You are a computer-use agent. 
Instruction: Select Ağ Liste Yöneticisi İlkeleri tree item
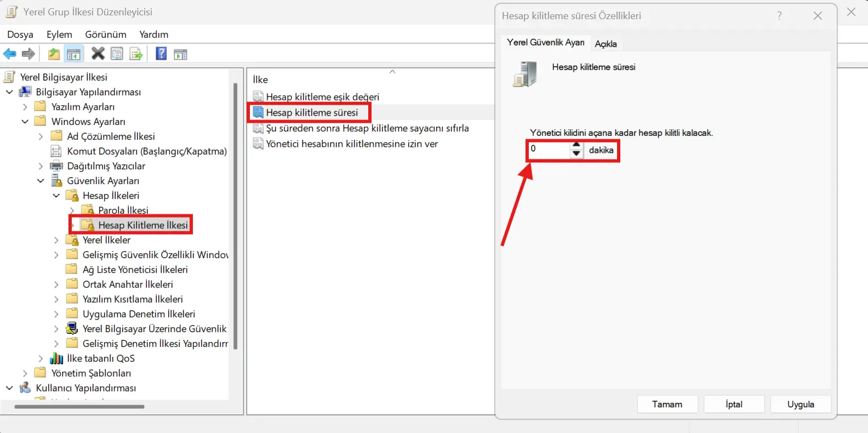[x=135, y=269]
